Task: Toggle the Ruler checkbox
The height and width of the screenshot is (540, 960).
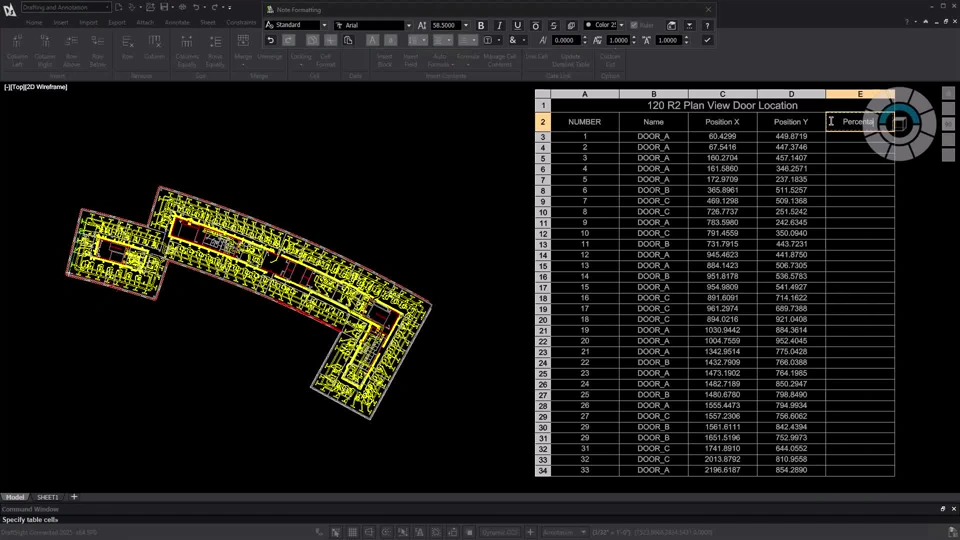Action: (x=634, y=25)
